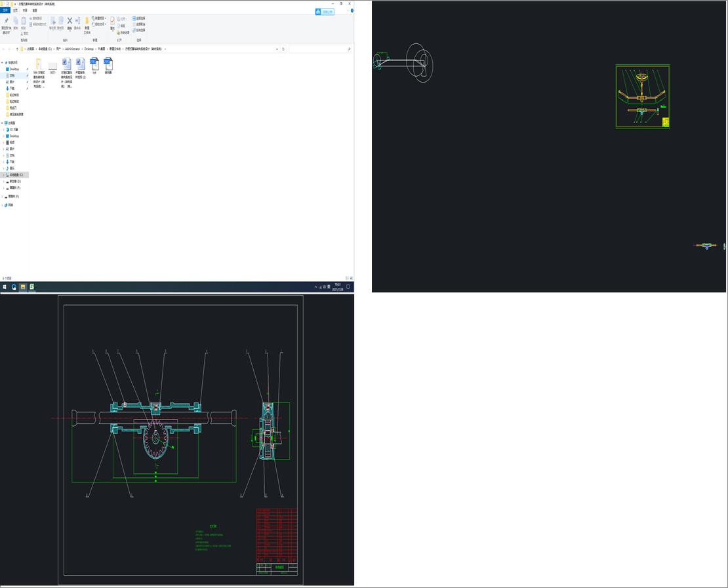
Task: Click the History item in the ribbon
Action: 125,33
